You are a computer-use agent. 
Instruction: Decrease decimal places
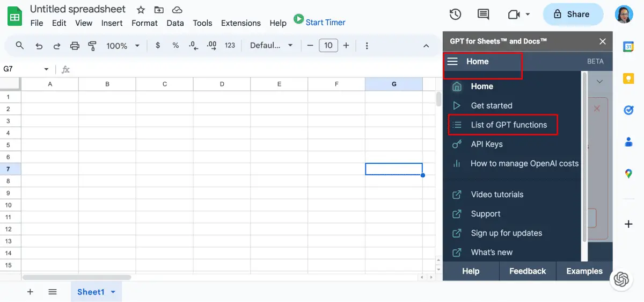tap(194, 46)
